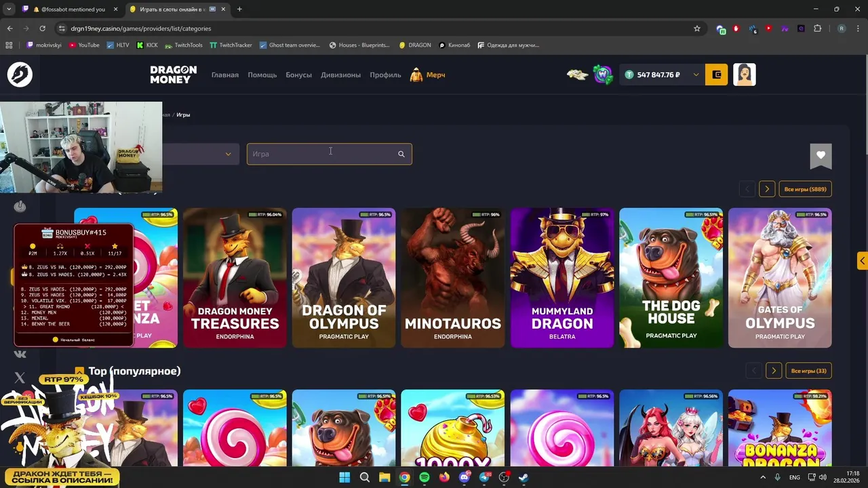The width and height of the screenshot is (868, 488).
Task: Open the Bonanza Dragon game in Top row
Action: tap(780, 428)
